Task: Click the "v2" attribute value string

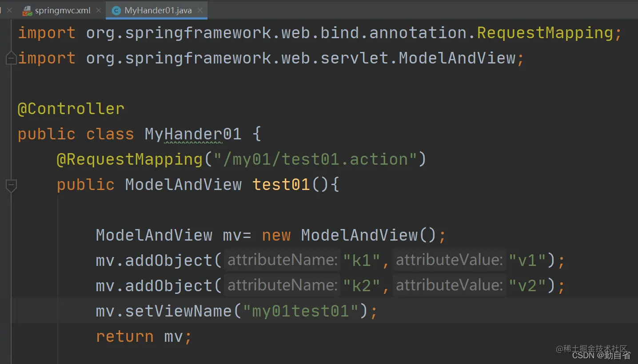Action: tap(527, 286)
